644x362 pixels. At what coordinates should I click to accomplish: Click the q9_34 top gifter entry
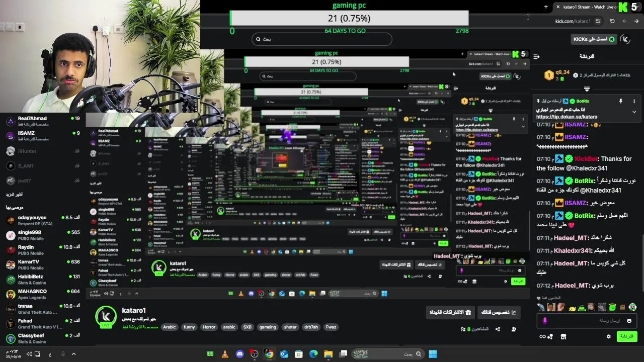[556, 75]
